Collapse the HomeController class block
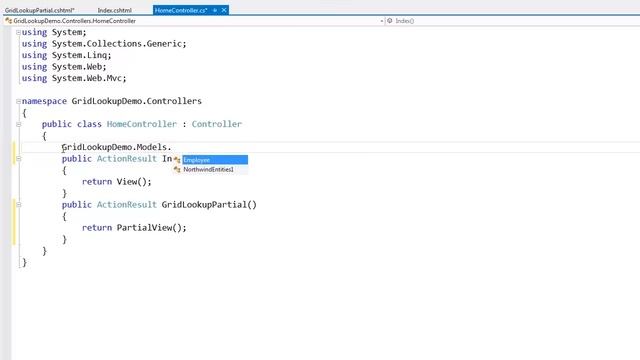The image size is (640, 360). (x=18, y=124)
